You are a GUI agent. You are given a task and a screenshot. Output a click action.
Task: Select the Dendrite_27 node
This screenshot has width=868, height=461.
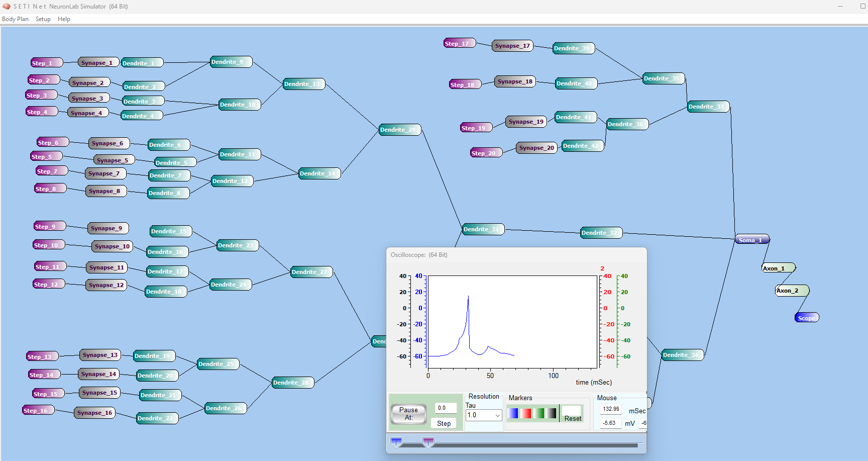(311, 272)
